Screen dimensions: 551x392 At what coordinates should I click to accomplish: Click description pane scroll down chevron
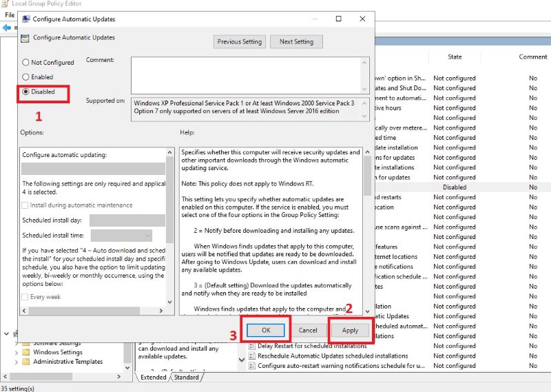pyautogui.click(x=242, y=360)
